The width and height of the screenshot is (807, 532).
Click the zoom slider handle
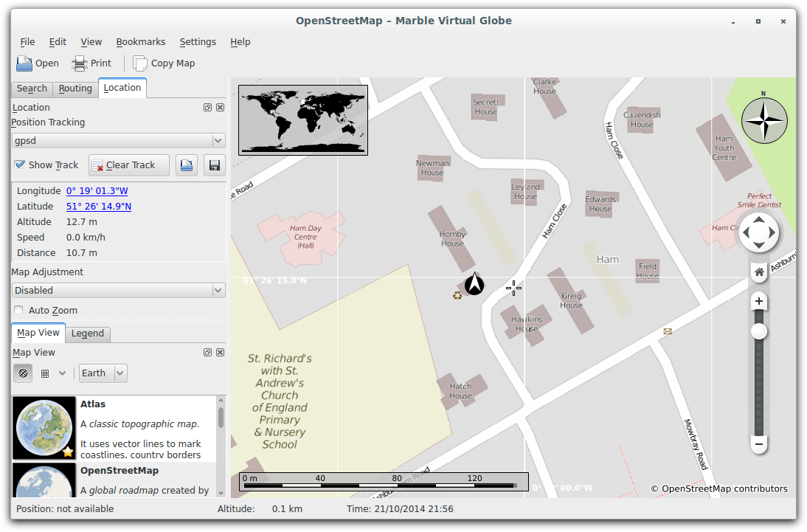758,331
